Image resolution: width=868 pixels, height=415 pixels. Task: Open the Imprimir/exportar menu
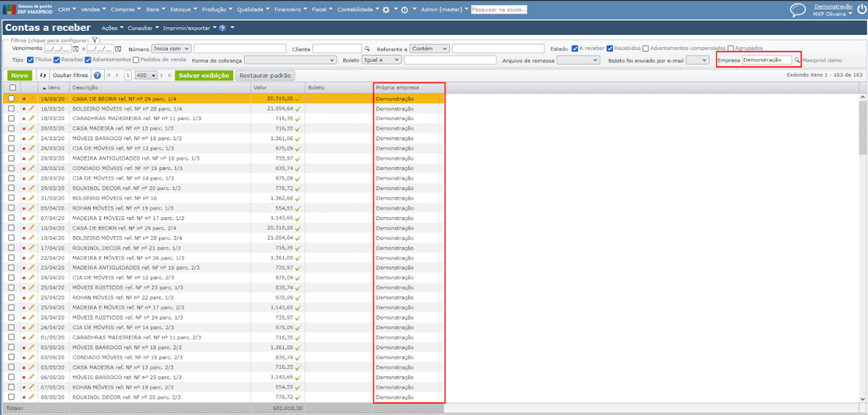[188, 28]
